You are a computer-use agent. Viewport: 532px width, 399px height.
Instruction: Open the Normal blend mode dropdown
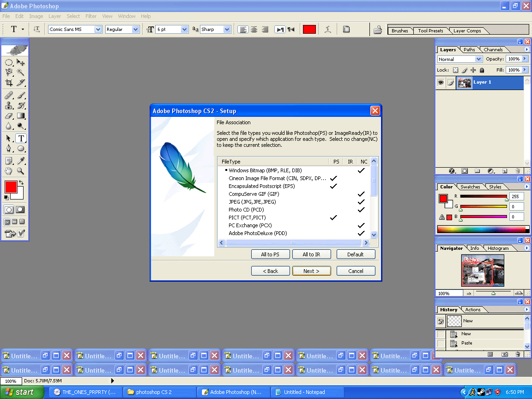[478, 59]
